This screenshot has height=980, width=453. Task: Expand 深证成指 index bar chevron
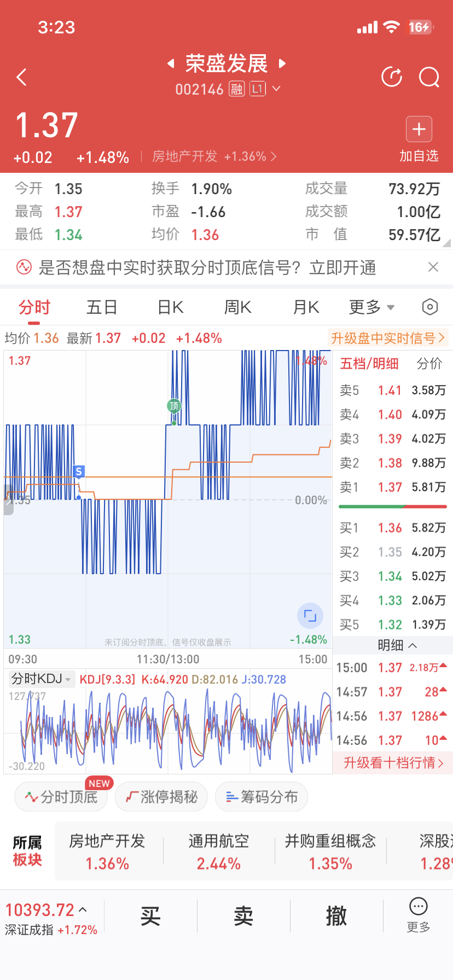83,910
